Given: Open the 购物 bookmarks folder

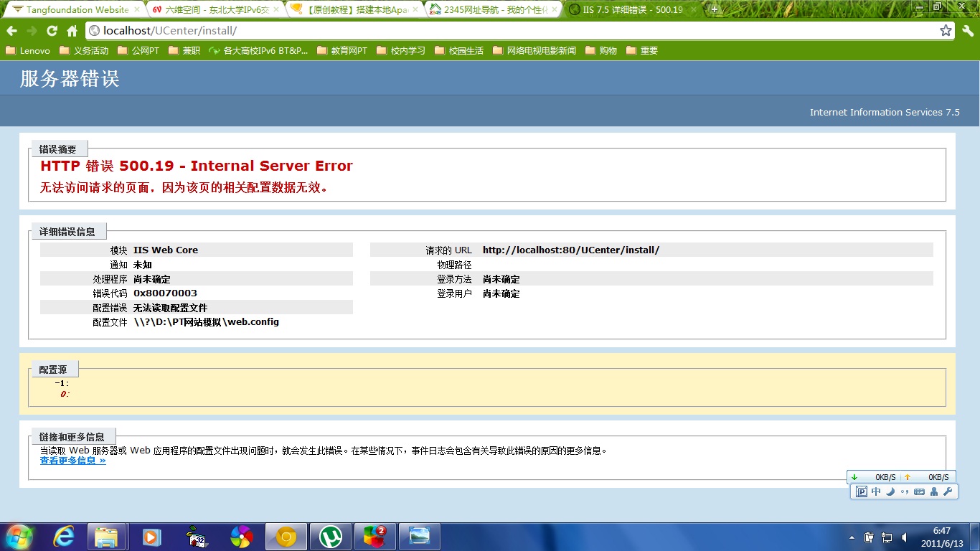Looking at the screenshot, I should point(601,51).
